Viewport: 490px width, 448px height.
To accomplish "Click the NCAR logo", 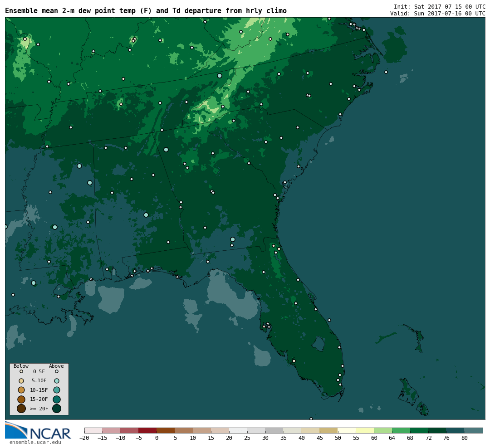I will coord(38,431).
